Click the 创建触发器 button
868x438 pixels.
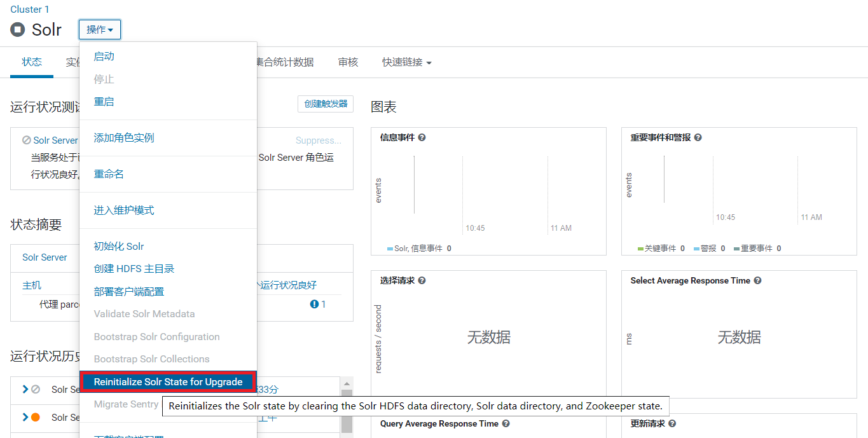pyautogui.click(x=326, y=104)
